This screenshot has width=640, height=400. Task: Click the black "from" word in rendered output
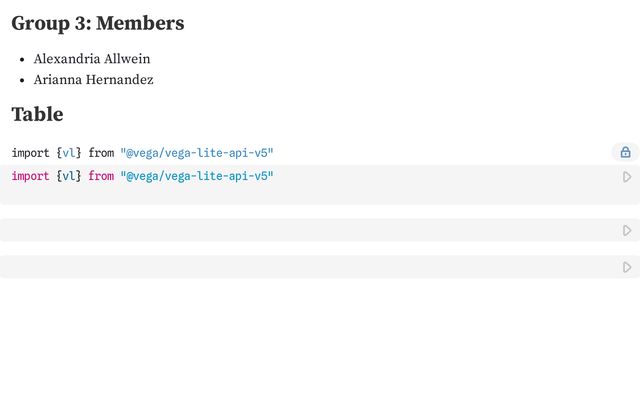(x=101, y=153)
